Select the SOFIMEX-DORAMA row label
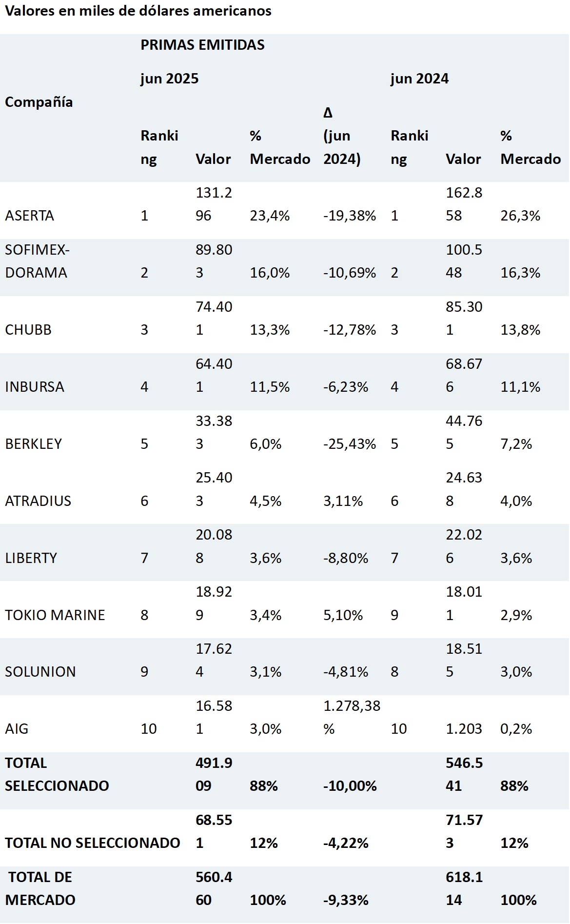570x924 pixels. (37, 261)
